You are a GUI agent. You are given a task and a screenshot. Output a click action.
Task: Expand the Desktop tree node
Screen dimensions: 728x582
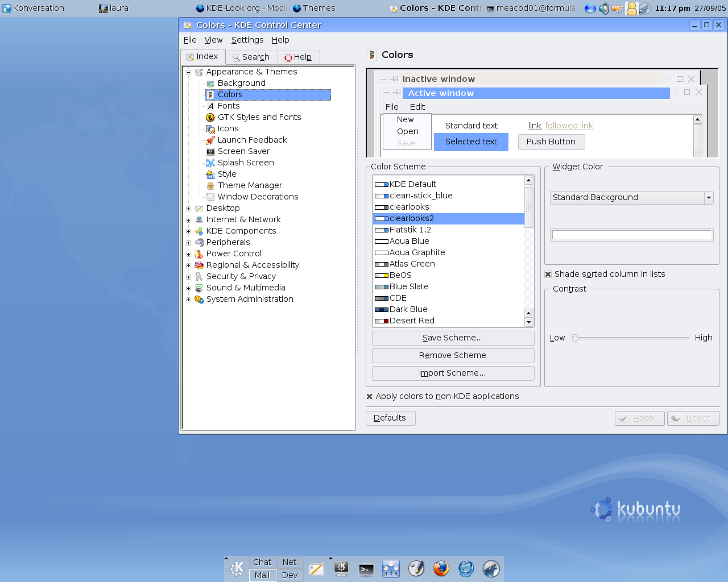point(189,209)
